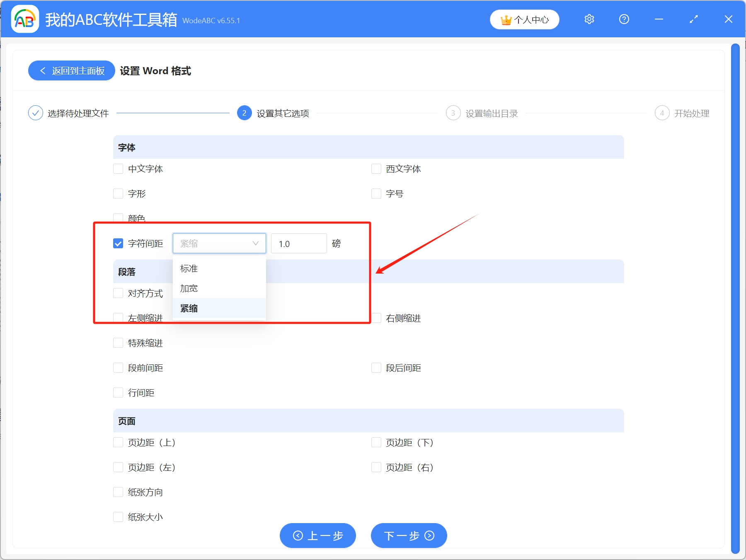The image size is (746, 560).
Task: Choose 加宽 in the spacing dropdown
Action: (x=189, y=288)
